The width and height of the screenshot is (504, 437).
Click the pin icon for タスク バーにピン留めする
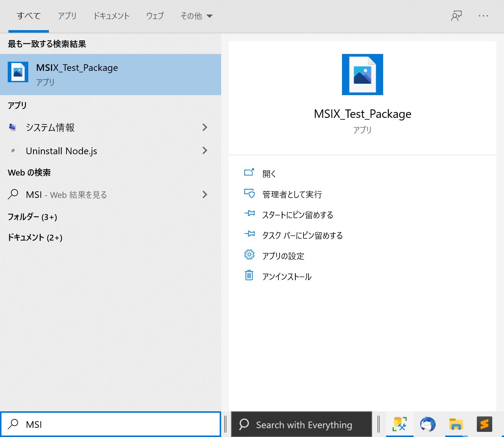249,234
